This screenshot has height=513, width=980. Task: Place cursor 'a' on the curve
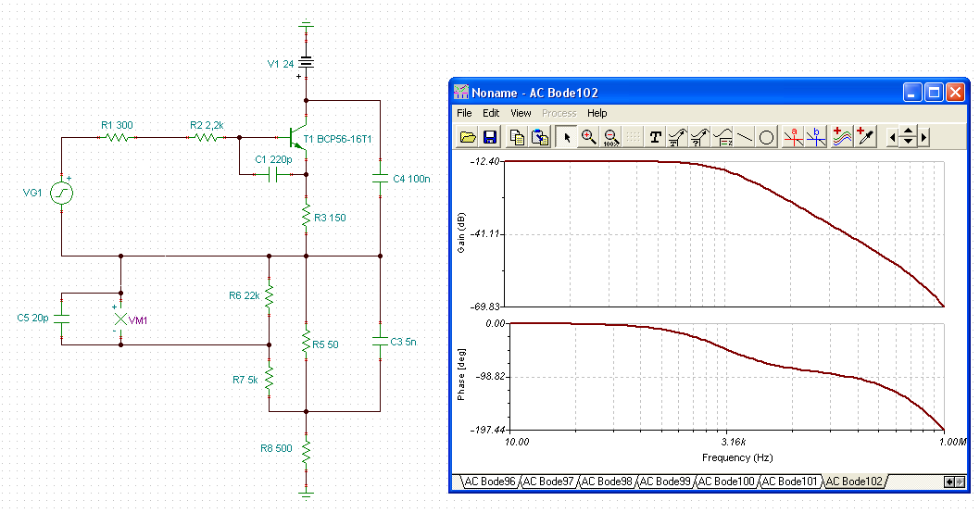[794, 137]
